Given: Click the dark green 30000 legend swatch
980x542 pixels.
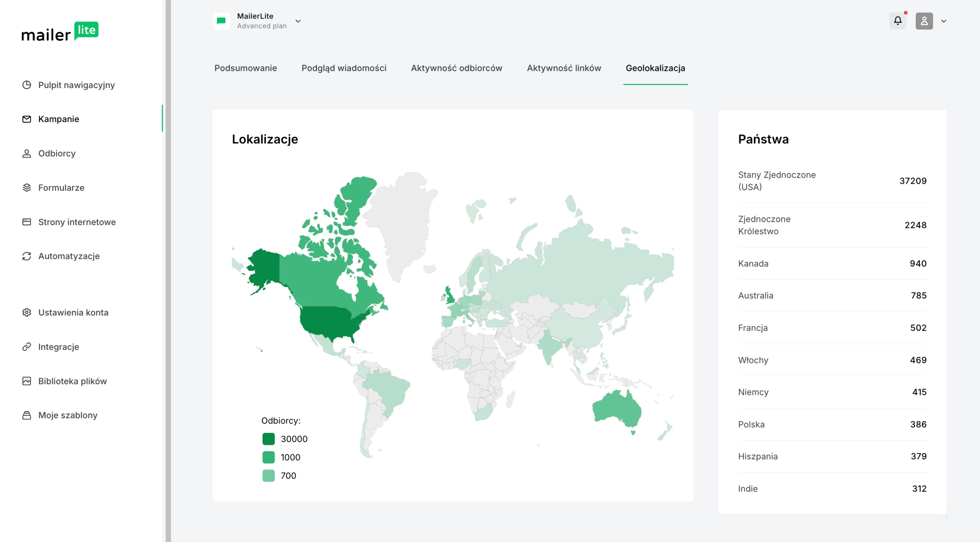Looking at the screenshot, I should 268,439.
